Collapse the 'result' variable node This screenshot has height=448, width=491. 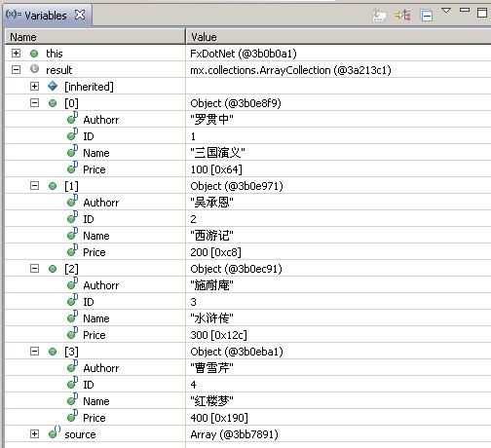tap(16, 70)
